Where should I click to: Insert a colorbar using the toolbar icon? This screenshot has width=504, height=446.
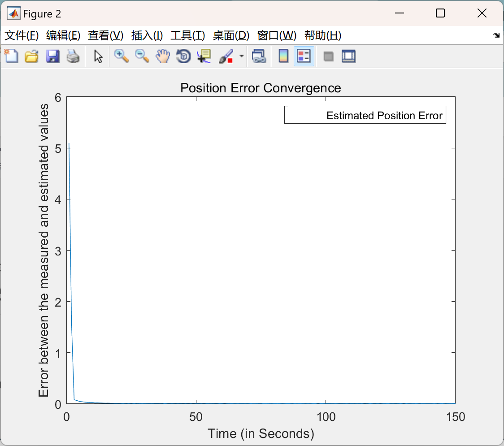[x=283, y=56]
